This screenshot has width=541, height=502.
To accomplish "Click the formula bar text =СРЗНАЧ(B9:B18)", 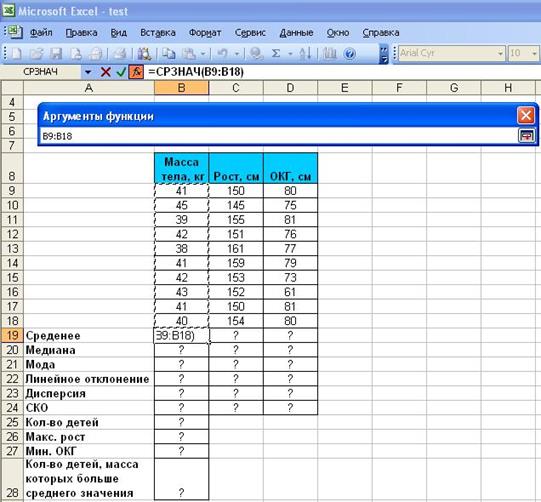I will pos(196,72).
